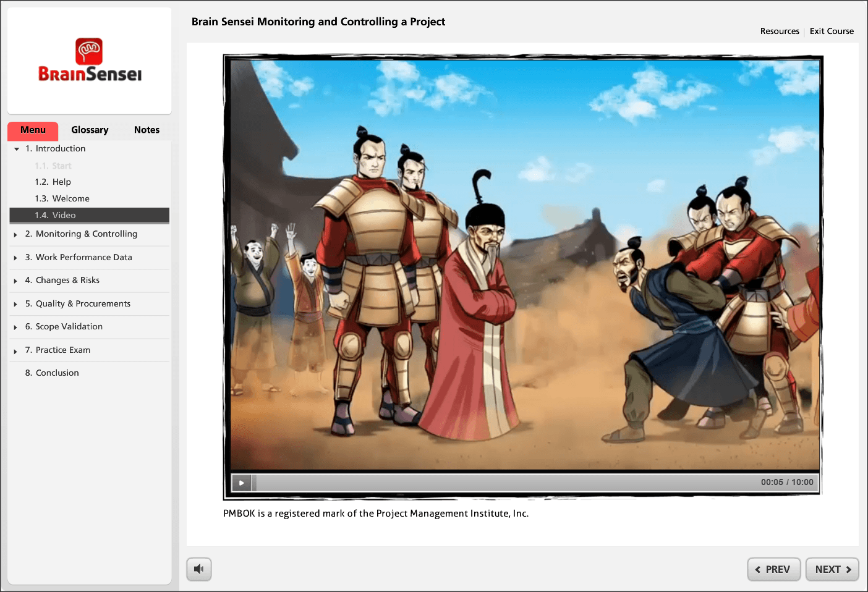Click the BrainSensei logo
This screenshot has height=592, width=868.
[x=90, y=61]
